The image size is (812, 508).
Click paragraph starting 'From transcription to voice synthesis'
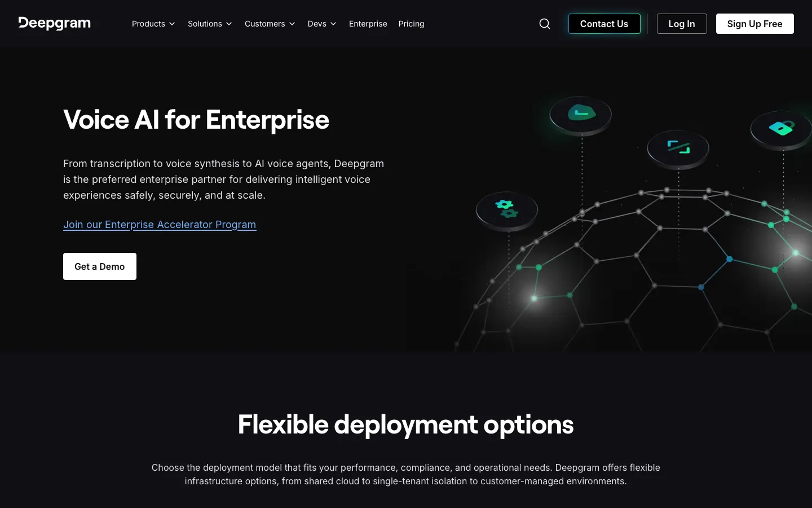224,179
